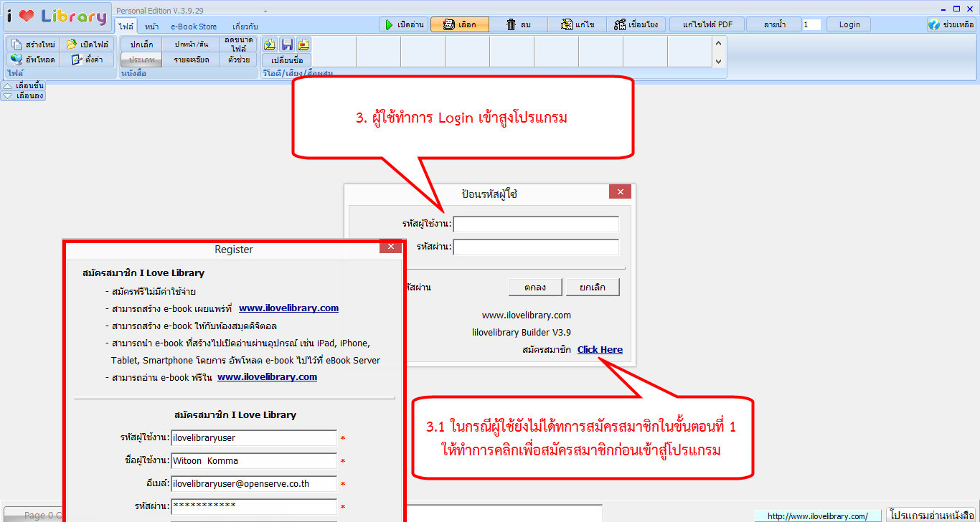Click the 'Click Here' register link

click(600, 350)
